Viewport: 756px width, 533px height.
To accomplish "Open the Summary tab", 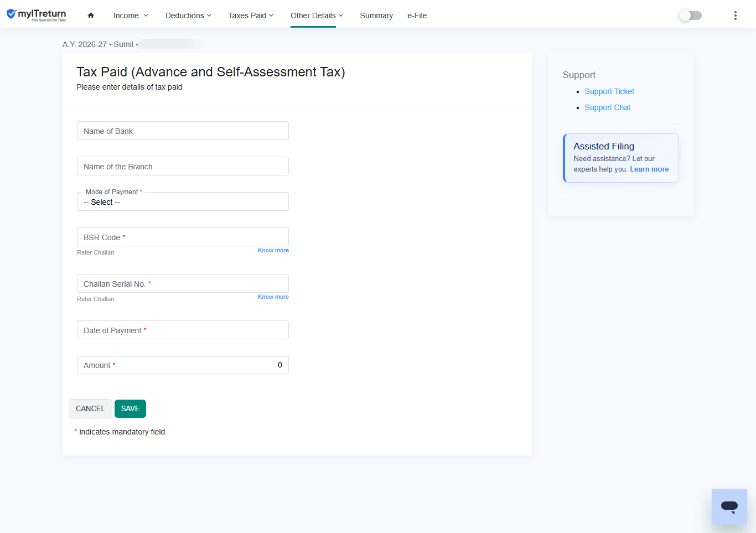I will pos(376,15).
